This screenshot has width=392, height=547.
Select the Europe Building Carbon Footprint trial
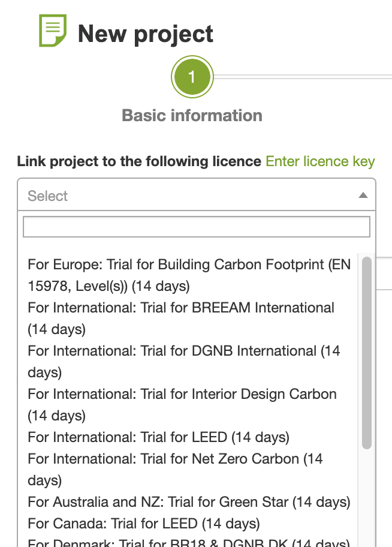click(189, 275)
